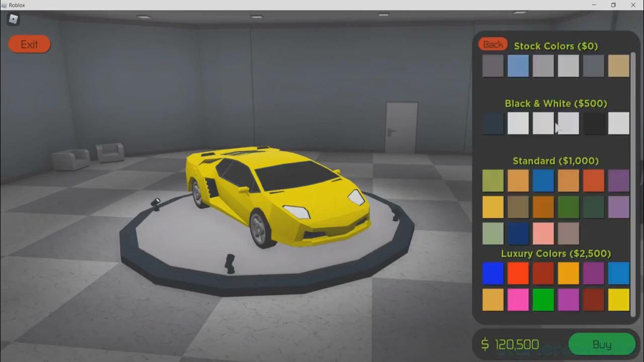This screenshot has width=644, height=362.
Task: Choose the olive green Standard swatch
Action: click(x=493, y=180)
